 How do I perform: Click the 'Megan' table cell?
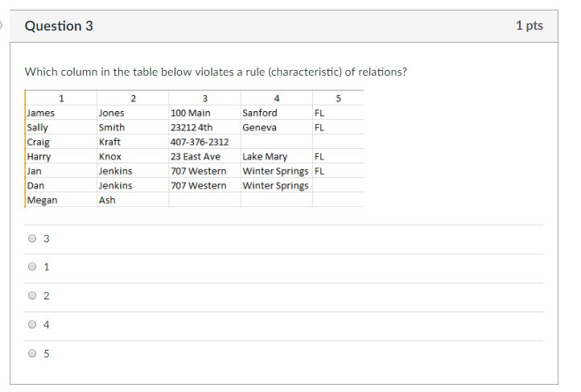point(61,200)
